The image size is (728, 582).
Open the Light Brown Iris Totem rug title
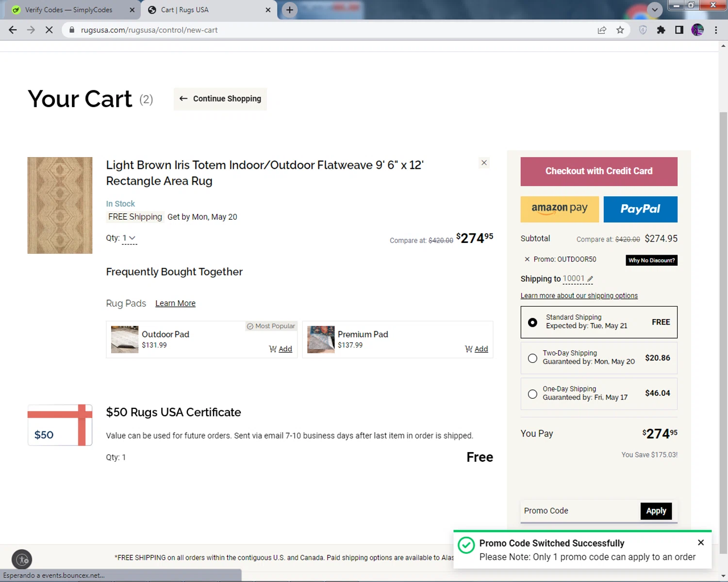[265, 173]
